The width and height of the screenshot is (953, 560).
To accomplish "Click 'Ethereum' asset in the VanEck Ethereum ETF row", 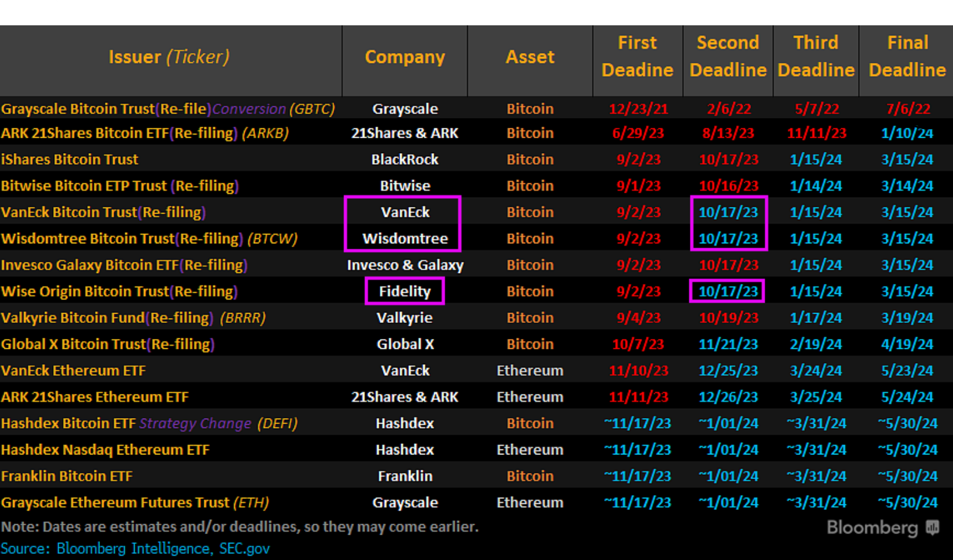I will click(530, 370).
